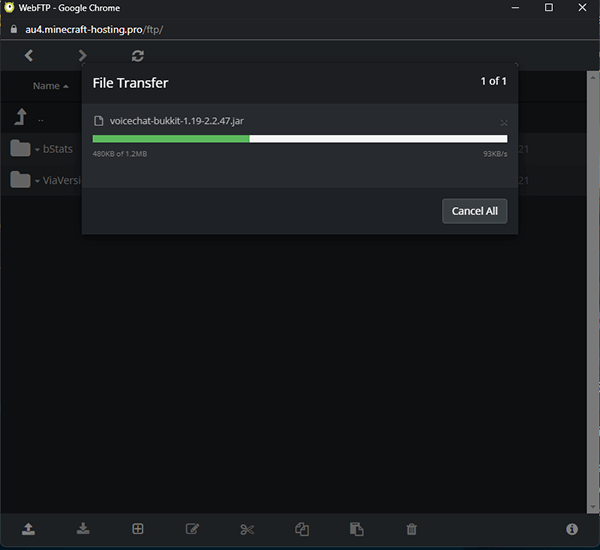Sort by the Name column header

pos(51,86)
